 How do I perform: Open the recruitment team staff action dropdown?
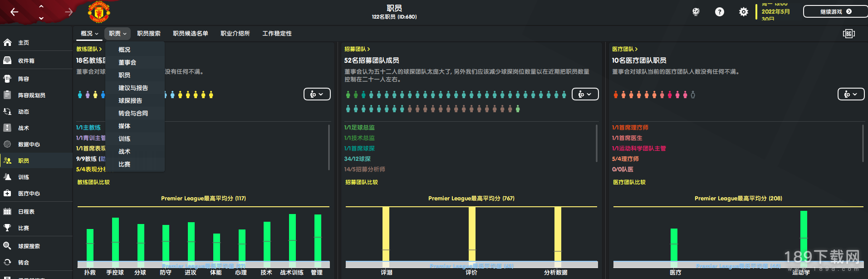point(585,94)
